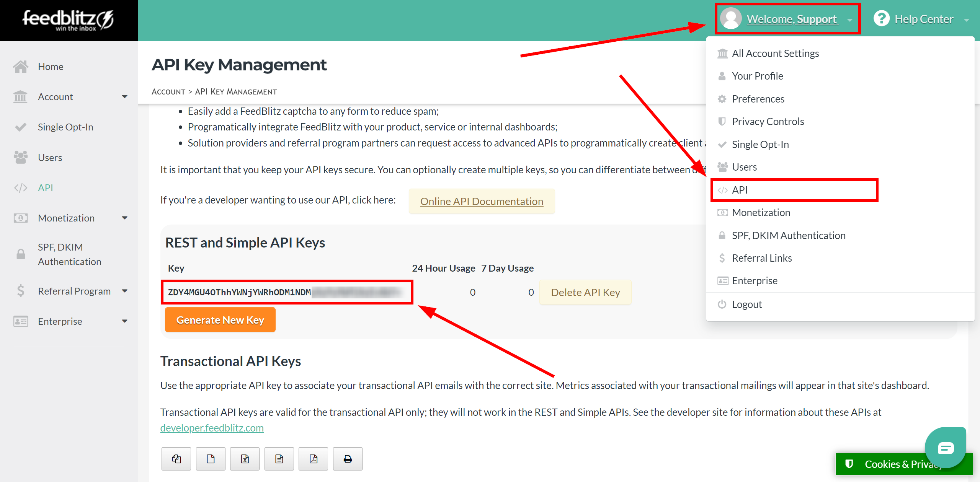Click the Generate New Key button
Viewport: 980px width, 482px height.
click(220, 320)
